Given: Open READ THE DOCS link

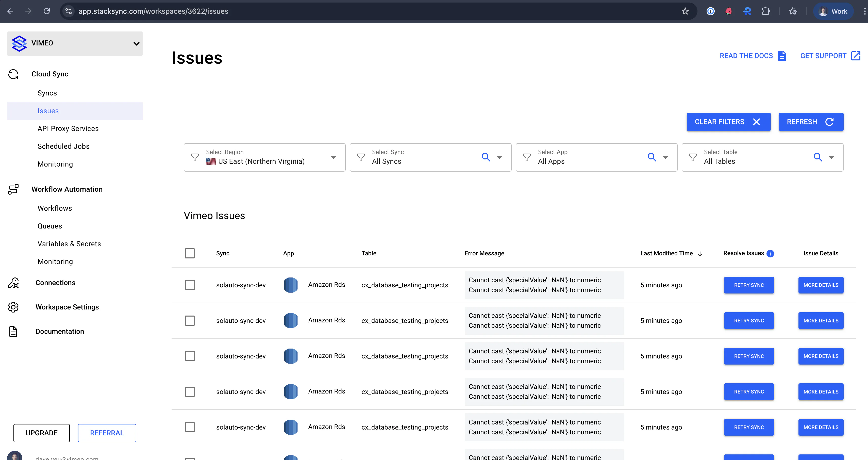Looking at the screenshot, I should pyautogui.click(x=753, y=56).
